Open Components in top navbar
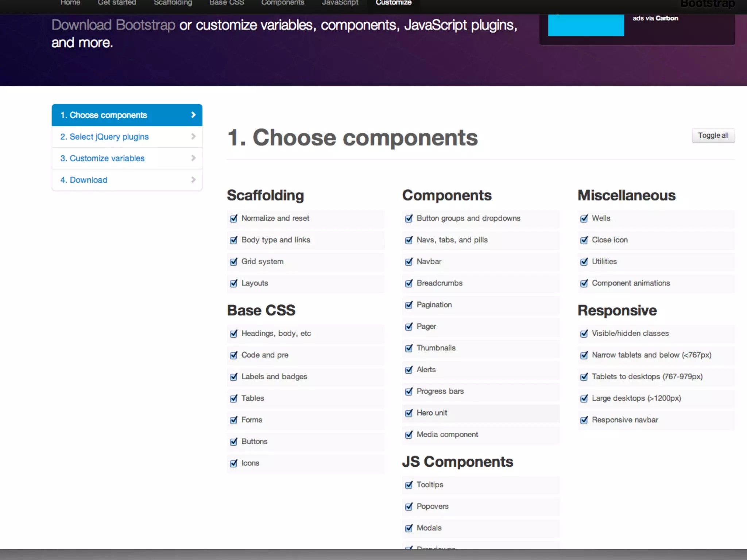747x560 pixels. tap(282, 3)
